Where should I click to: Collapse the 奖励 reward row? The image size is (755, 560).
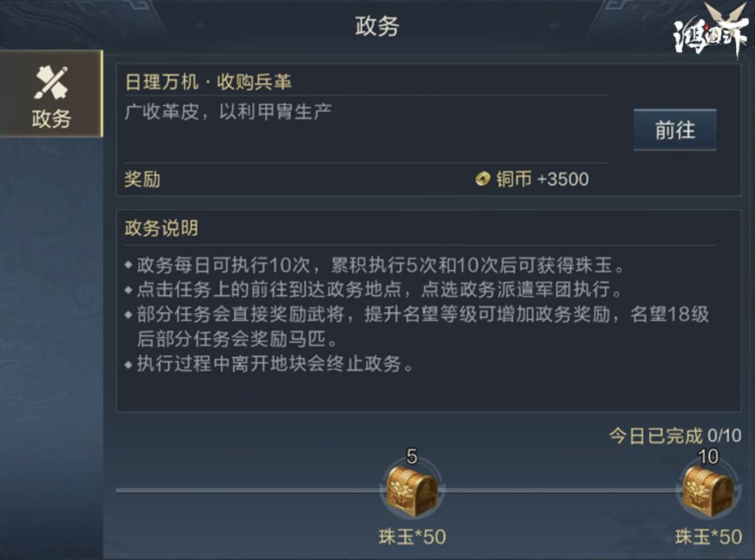139,180
